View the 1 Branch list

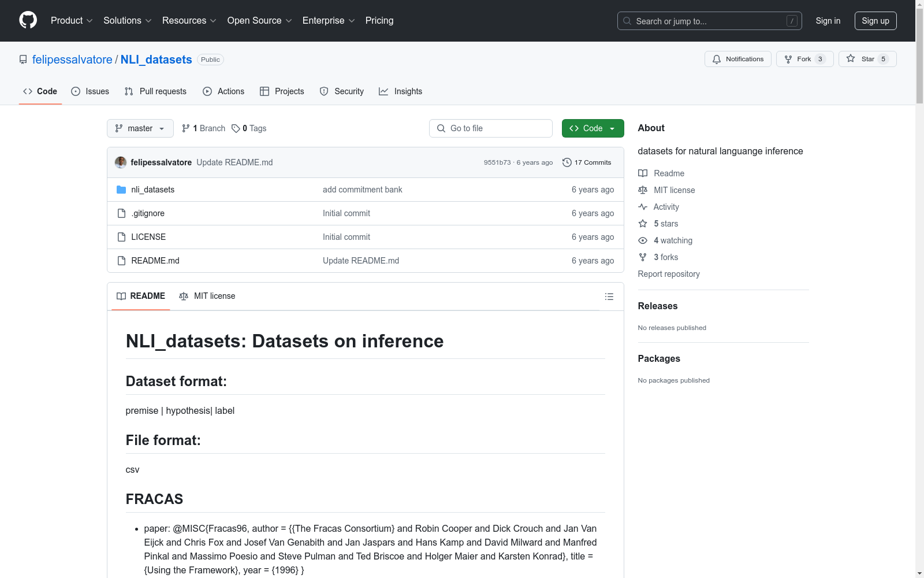(x=203, y=128)
